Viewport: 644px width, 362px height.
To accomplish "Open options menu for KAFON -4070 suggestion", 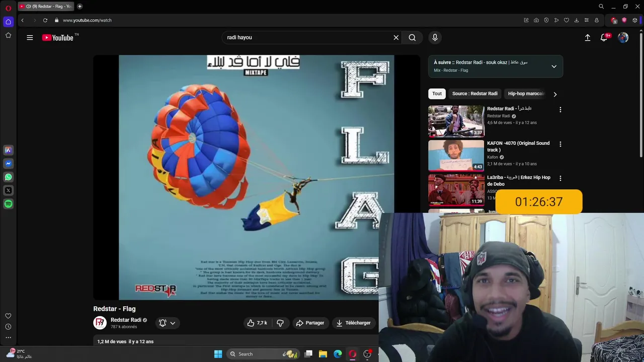I will coord(560,144).
